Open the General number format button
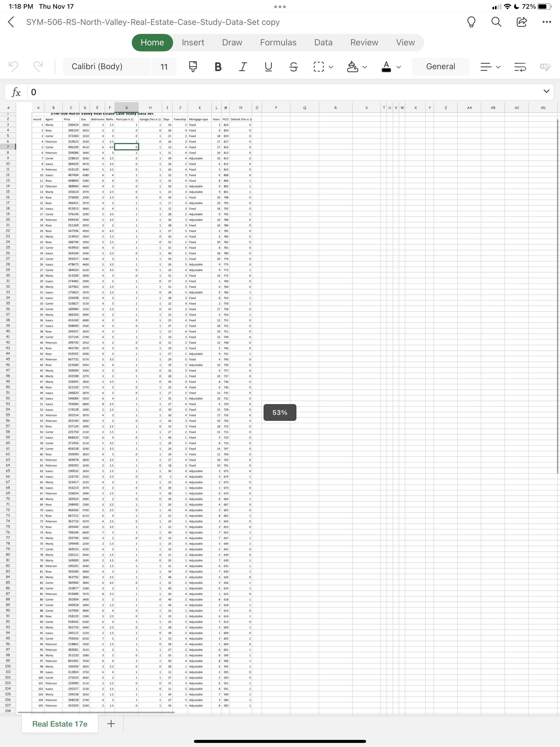The height and width of the screenshot is (747, 560). pyautogui.click(x=441, y=66)
